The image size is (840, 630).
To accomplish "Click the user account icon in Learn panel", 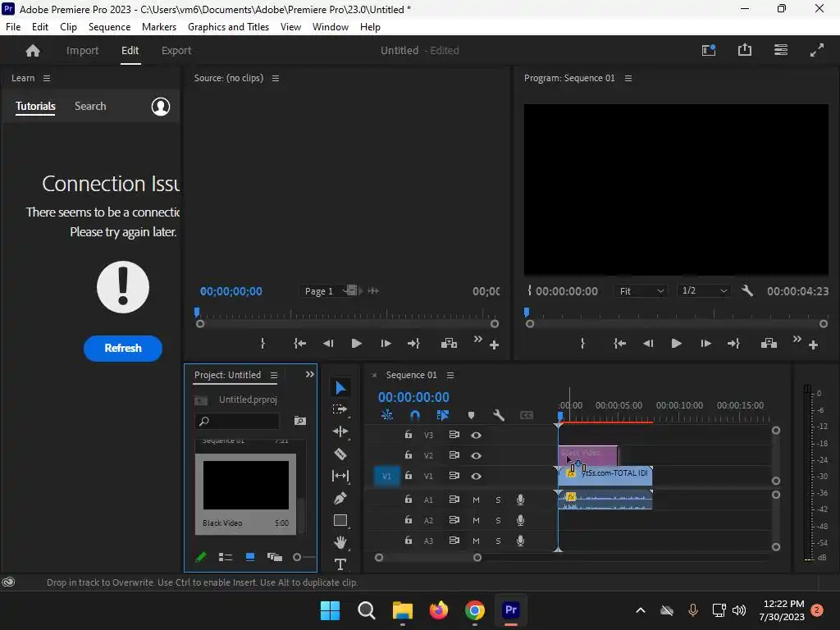I will pos(161,106).
